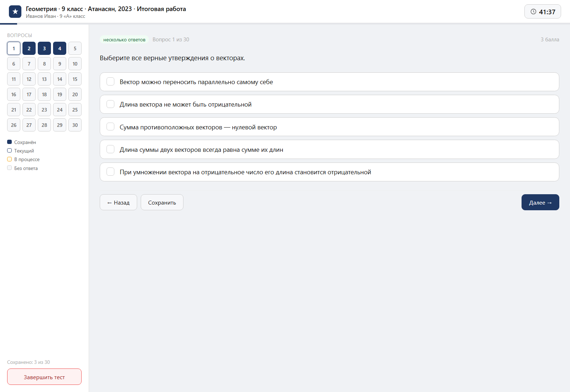Finish test via Завершить тест
570x392 pixels.
[x=44, y=377]
